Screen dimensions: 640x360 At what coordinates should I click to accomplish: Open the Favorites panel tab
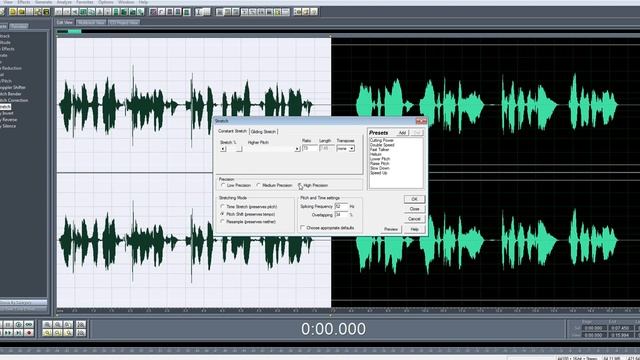[x=19, y=26]
